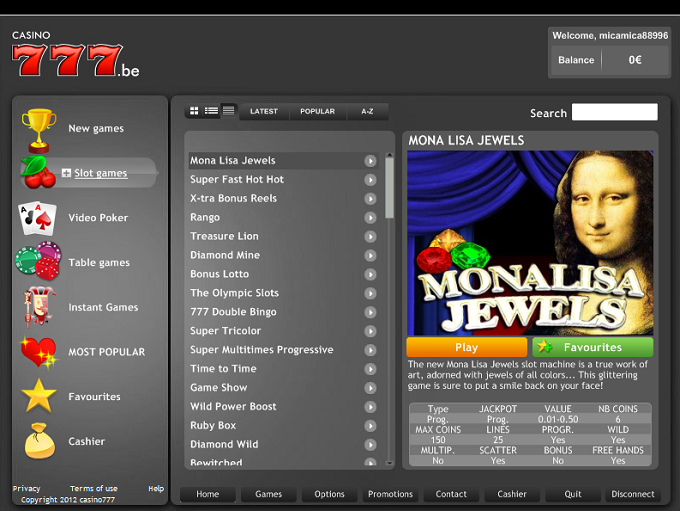The image size is (680, 511).
Task: Click the arrow icon next to X-tra Bonus Reels
Action: coord(370,199)
